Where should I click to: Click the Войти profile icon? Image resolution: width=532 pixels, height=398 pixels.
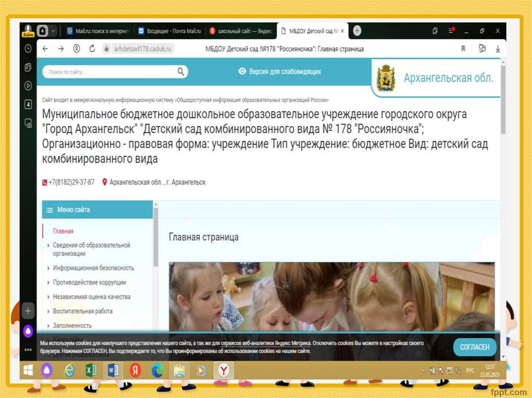[28, 31]
